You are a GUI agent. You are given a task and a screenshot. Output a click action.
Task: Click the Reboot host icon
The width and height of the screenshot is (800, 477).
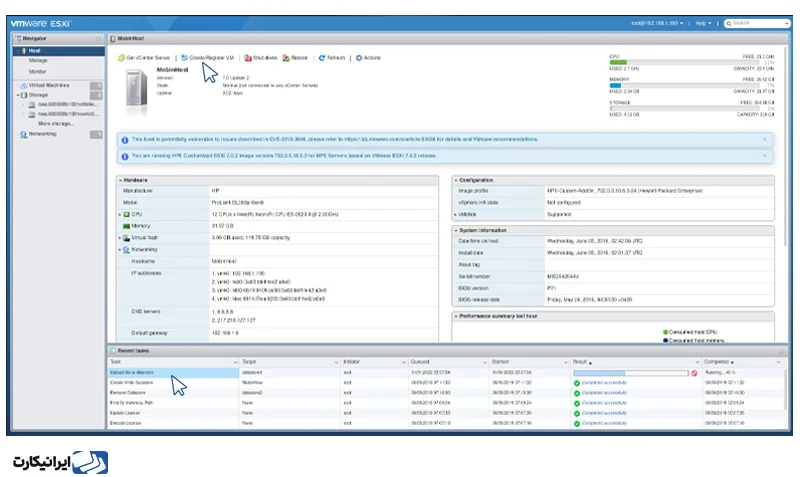[x=286, y=58]
